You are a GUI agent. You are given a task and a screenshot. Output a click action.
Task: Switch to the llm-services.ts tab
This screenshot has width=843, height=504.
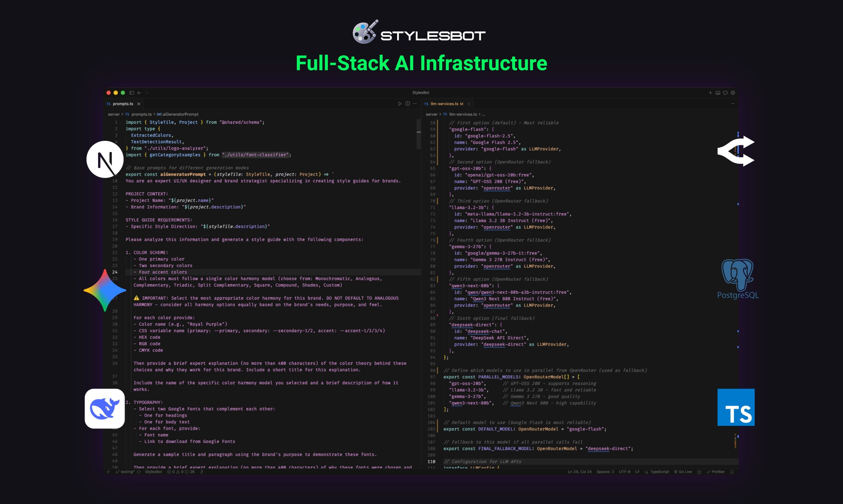[444, 104]
